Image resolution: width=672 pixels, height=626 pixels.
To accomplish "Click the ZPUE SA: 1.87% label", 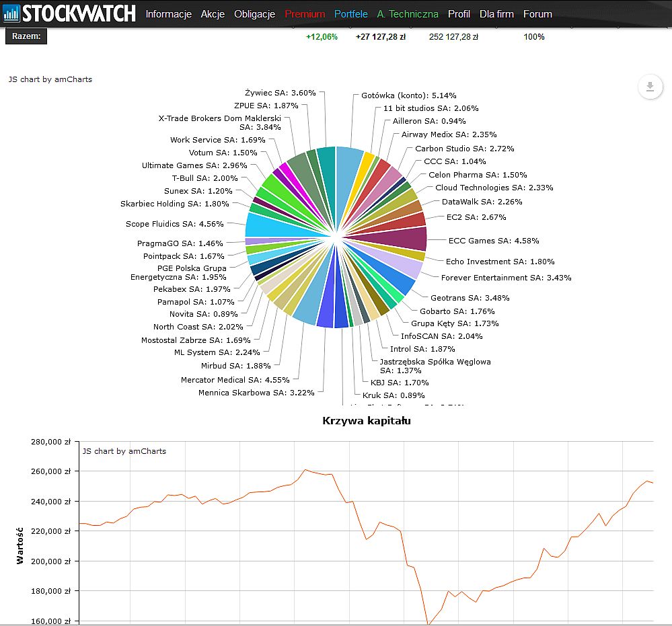I will 266,106.
